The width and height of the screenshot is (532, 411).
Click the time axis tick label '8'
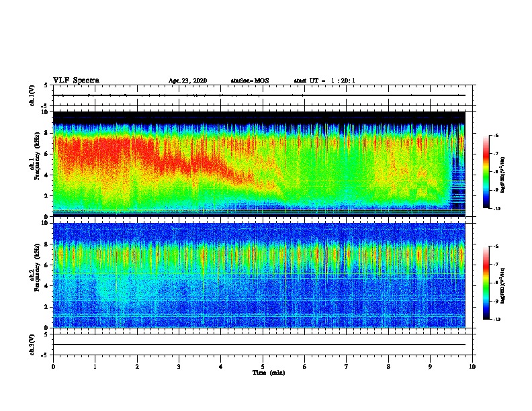(x=388, y=367)
